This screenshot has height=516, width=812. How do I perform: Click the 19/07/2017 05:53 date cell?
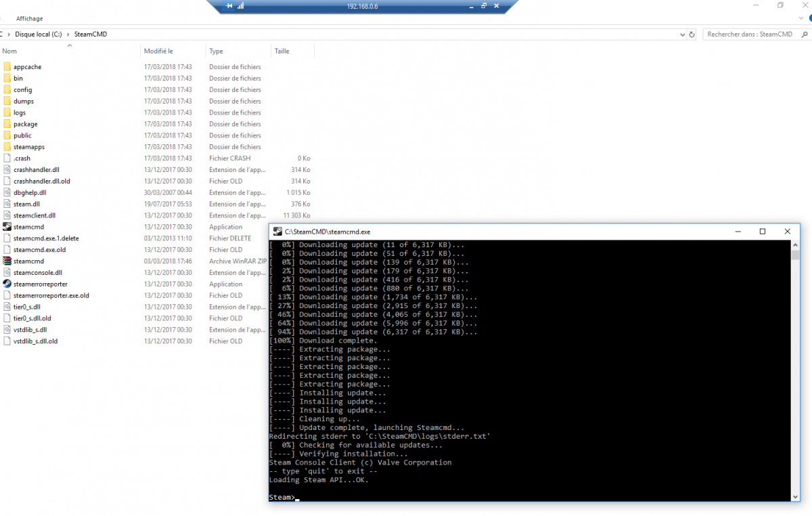(x=168, y=204)
